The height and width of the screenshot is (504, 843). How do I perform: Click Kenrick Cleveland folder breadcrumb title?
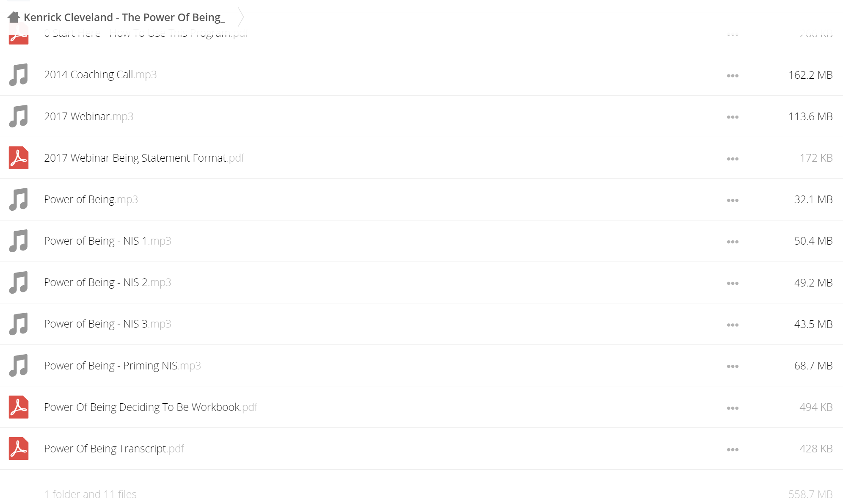click(124, 17)
